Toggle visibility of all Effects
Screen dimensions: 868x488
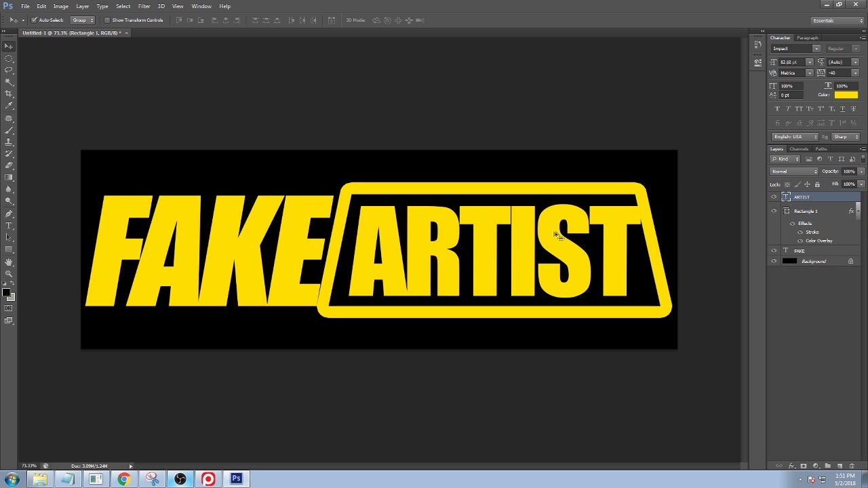click(x=793, y=224)
